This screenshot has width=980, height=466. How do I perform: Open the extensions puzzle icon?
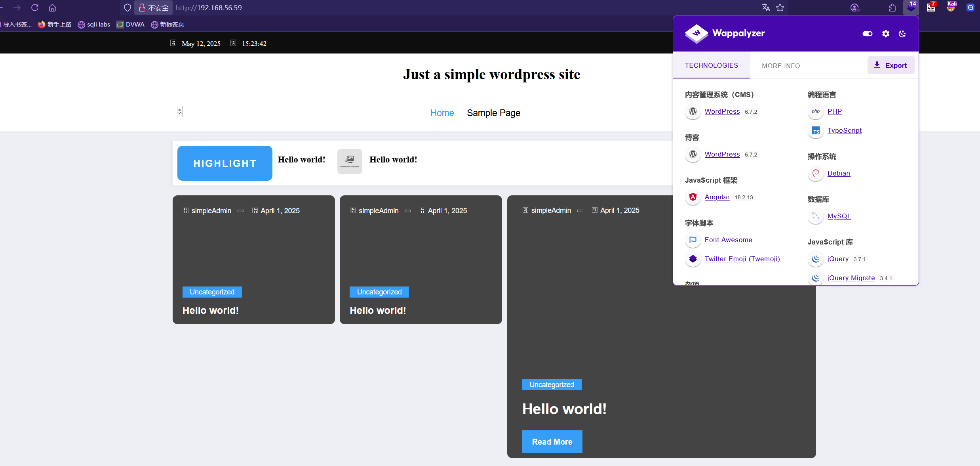coord(892,8)
